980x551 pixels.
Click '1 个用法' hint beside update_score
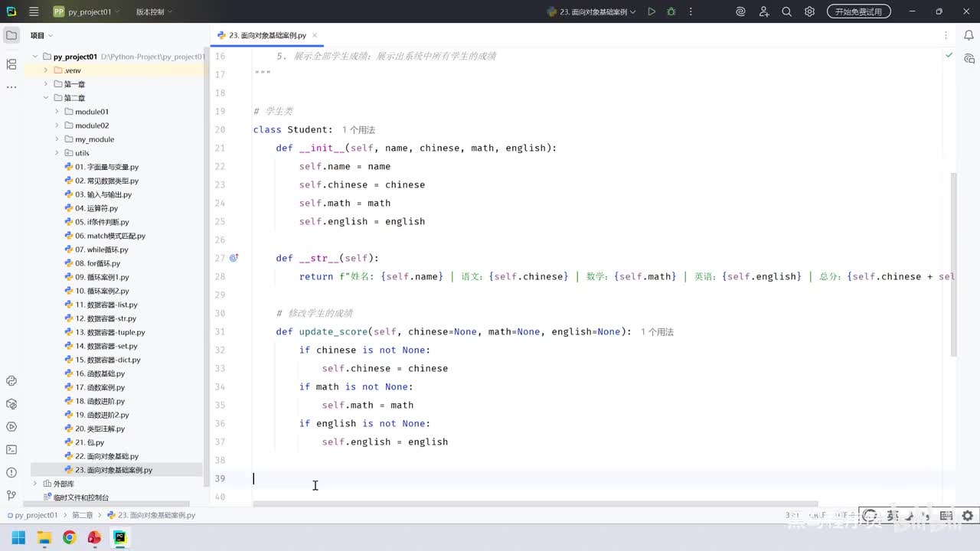pos(657,332)
